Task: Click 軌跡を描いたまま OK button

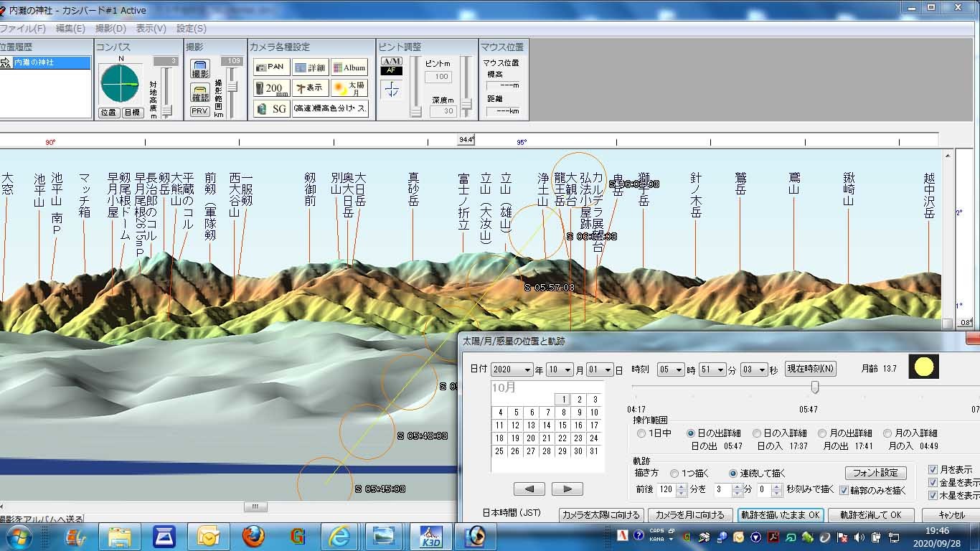Action: (781, 515)
